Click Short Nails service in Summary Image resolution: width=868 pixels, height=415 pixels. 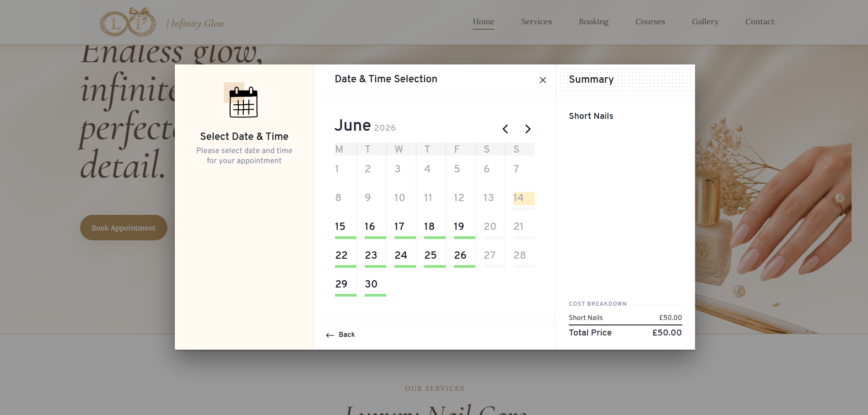(591, 116)
